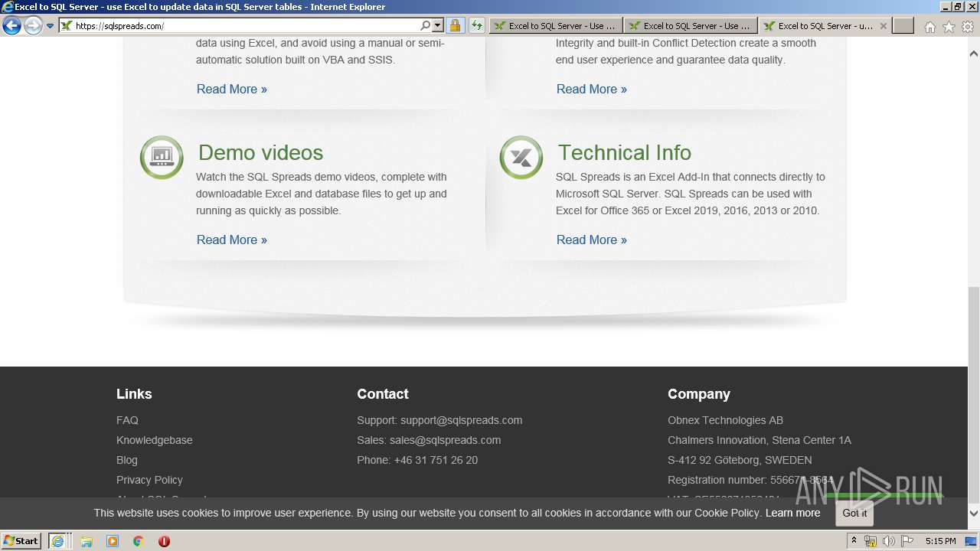The width and height of the screenshot is (980, 551).
Task: Click the Internet Explorer taskbar icon
Action: [58, 541]
